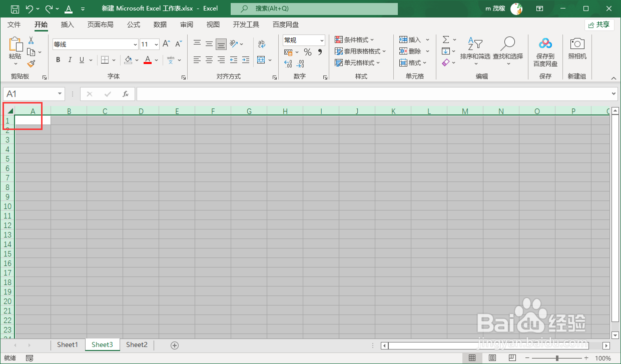Switch to Developer (开发工具) tab
Image resolution: width=621 pixels, height=364 pixels.
point(246,24)
